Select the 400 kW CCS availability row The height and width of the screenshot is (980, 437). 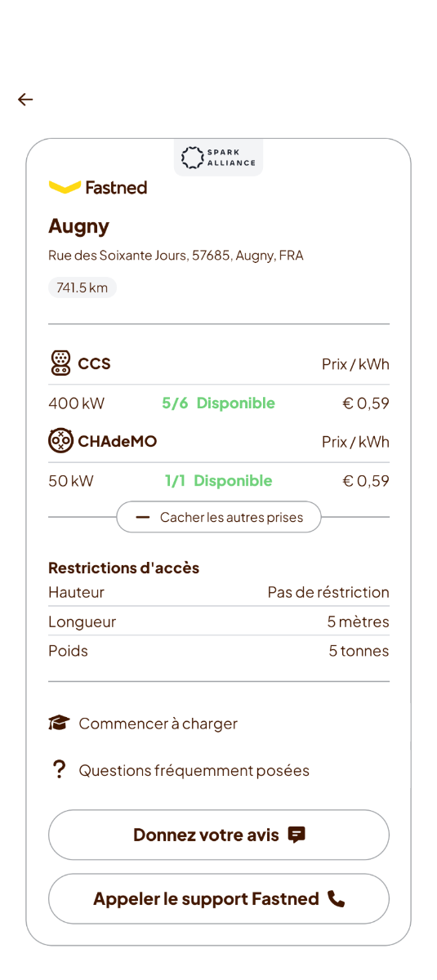point(219,403)
